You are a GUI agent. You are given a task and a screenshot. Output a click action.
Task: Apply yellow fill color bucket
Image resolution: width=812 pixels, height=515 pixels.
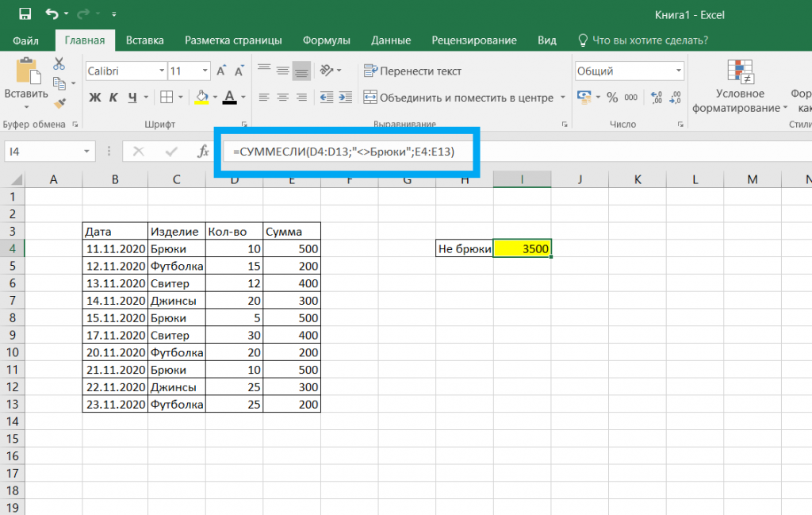click(x=202, y=97)
